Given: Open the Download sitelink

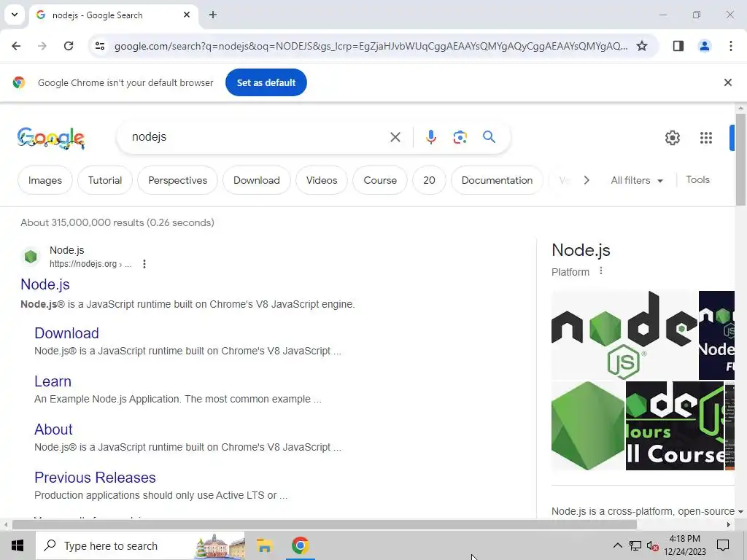Looking at the screenshot, I should pos(66,332).
